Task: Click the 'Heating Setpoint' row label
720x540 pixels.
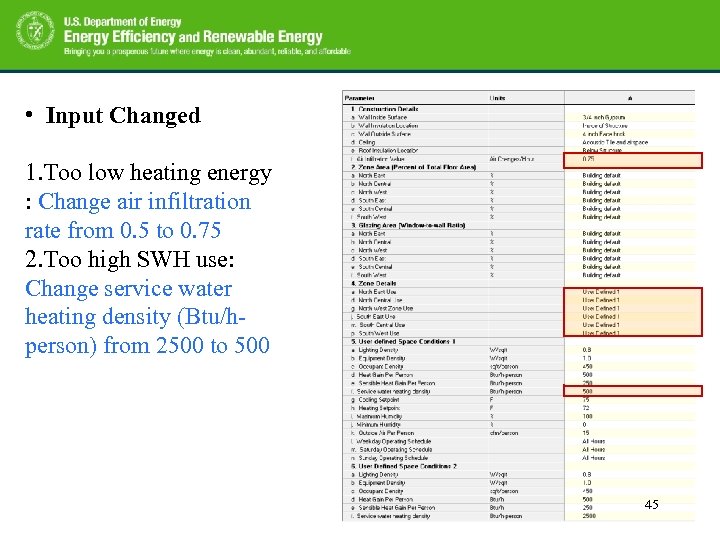Action: [379, 408]
